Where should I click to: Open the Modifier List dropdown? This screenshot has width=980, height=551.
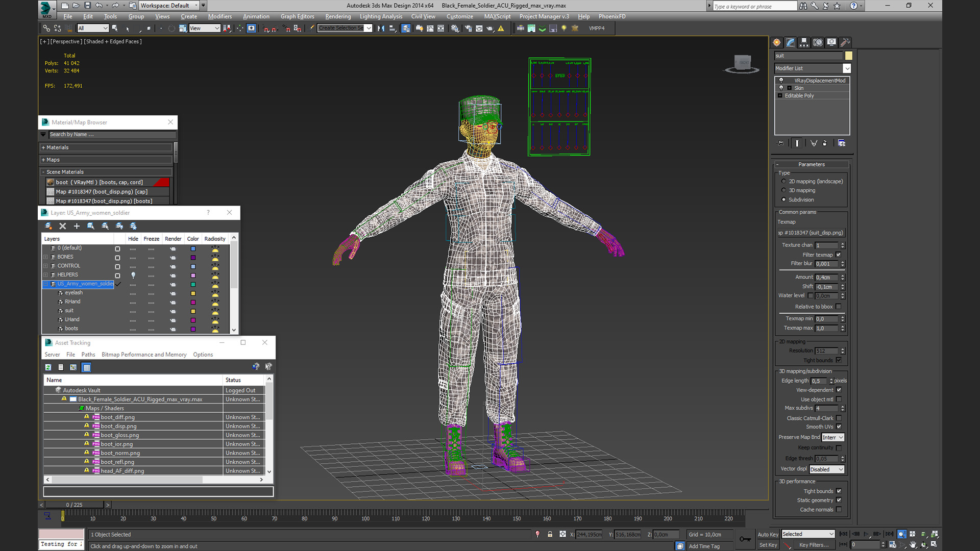813,68
